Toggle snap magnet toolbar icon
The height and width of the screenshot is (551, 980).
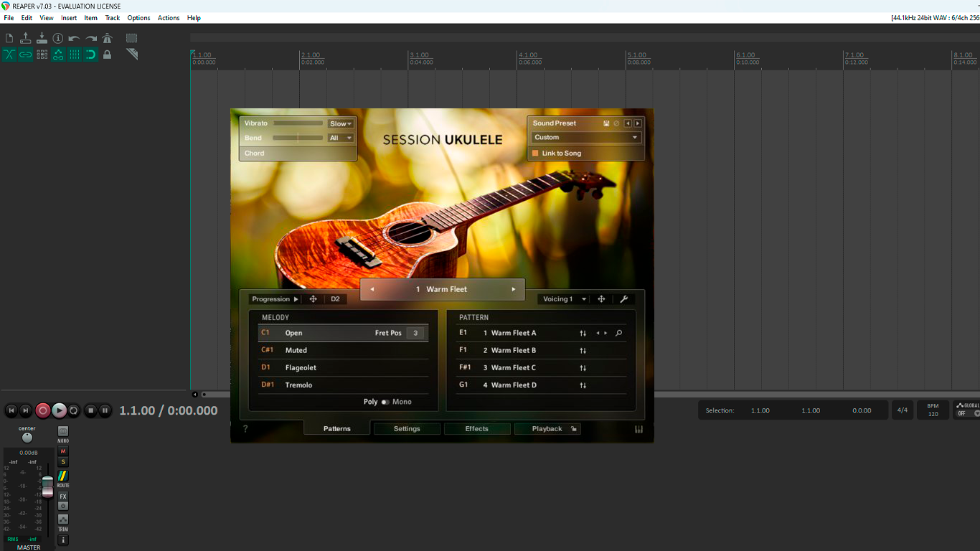[x=91, y=55]
